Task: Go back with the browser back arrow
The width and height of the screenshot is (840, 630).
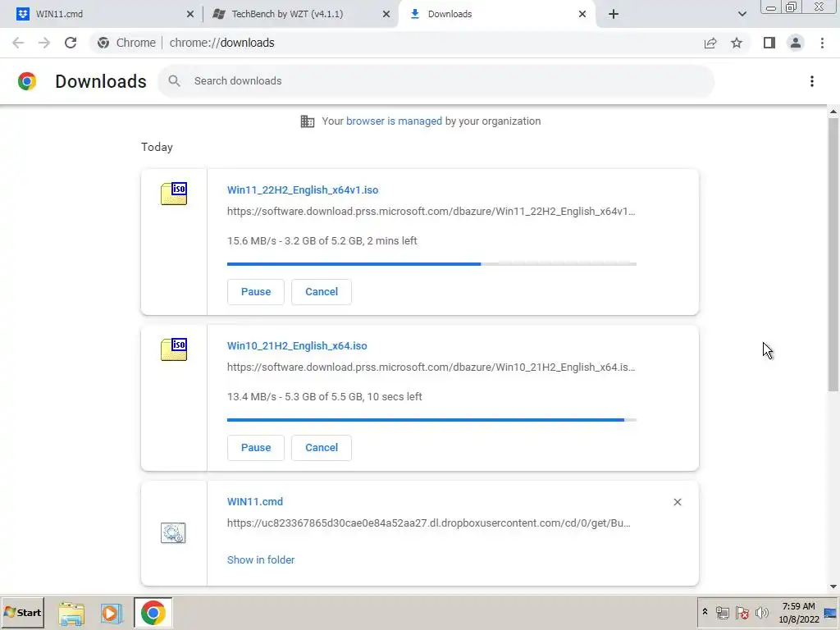Action: click(18, 43)
